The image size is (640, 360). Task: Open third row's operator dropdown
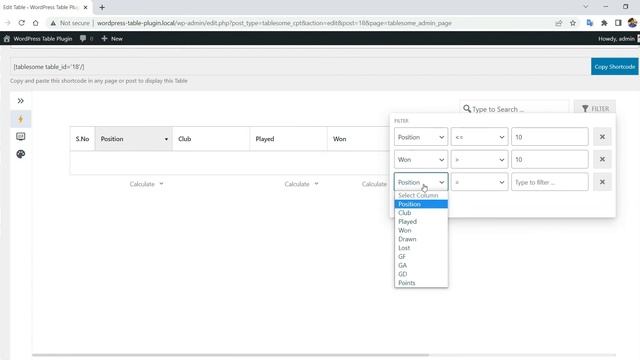(x=479, y=182)
